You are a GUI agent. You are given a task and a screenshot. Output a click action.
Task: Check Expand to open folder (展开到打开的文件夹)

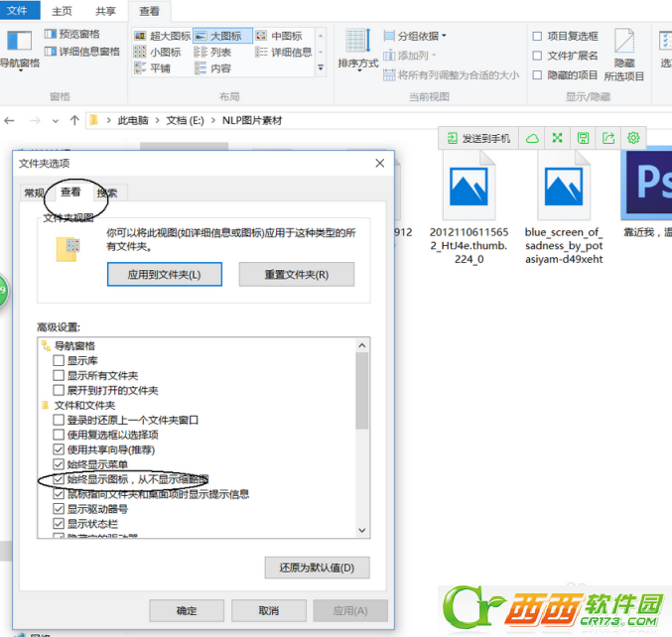(x=59, y=390)
